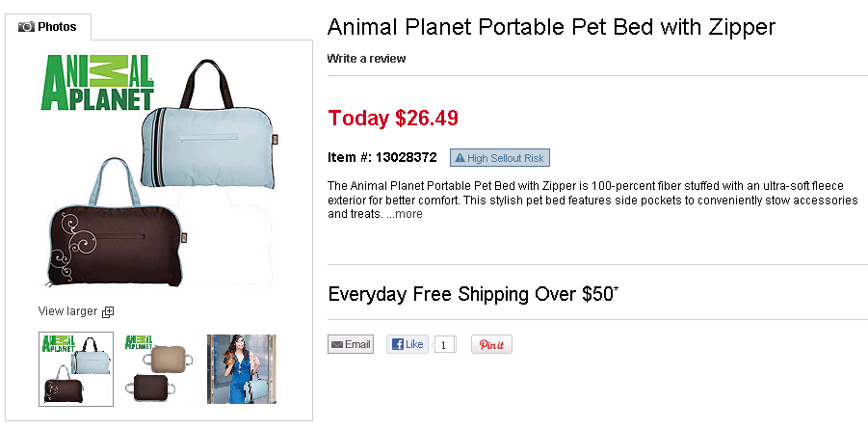Viewport: 868px width, 429px height.
Task: Select the second thumbnail with tan pet bed
Action: [159, 368]
